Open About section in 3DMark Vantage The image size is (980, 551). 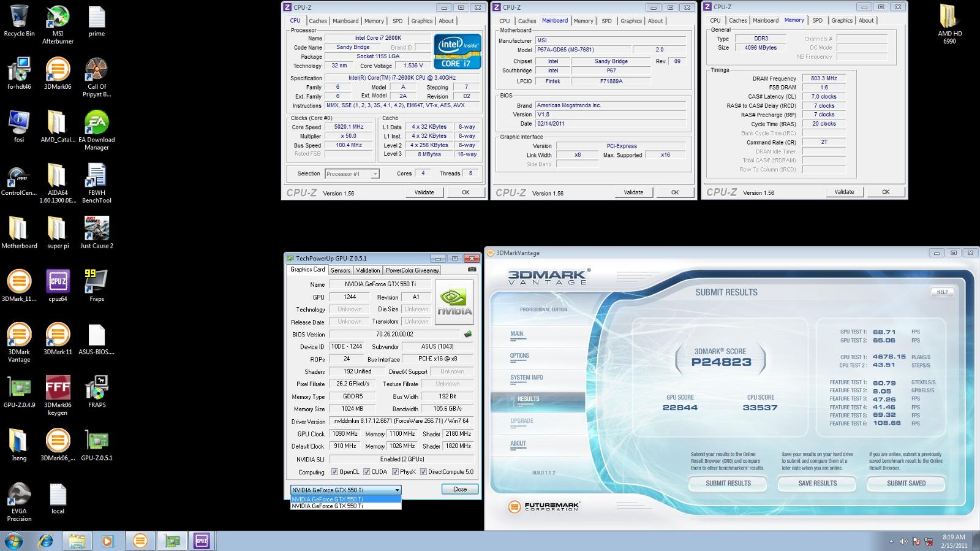(x=518, y=444)
